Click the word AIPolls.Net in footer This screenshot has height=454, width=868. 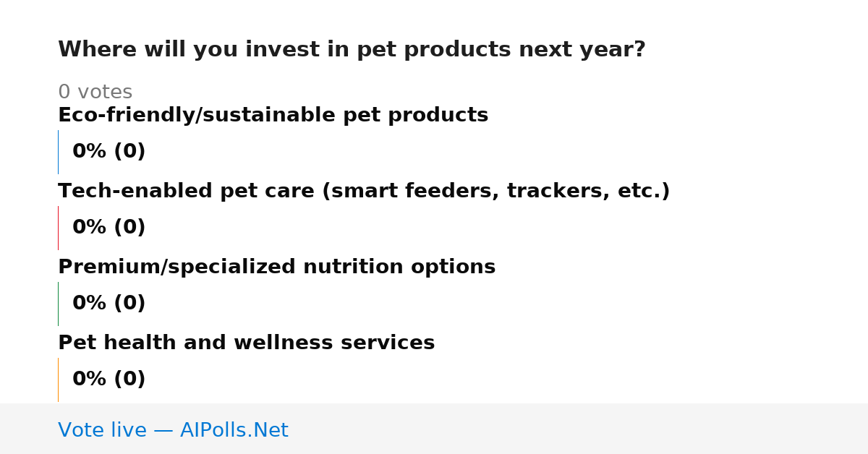click(234, 431)
